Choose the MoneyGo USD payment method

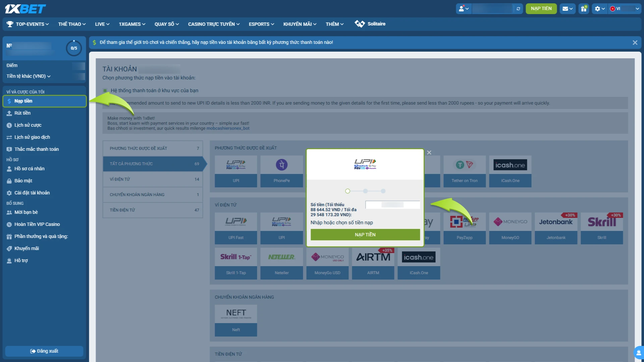pos(327,263)
